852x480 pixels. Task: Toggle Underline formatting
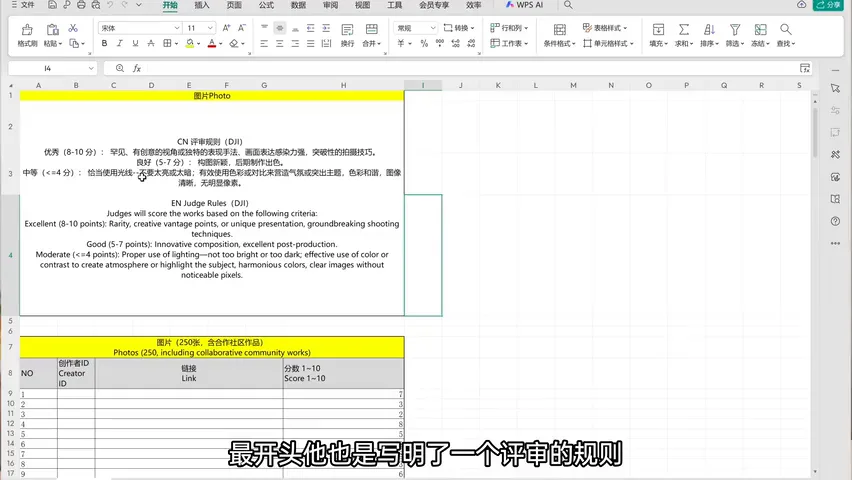135,43
